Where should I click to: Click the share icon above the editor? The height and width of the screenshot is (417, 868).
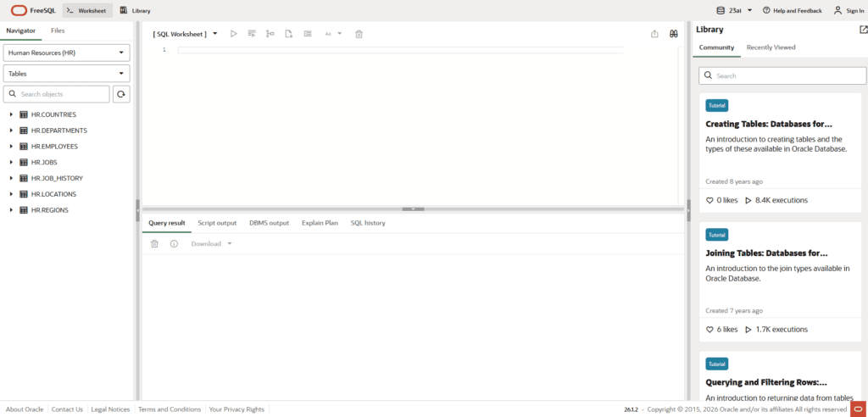click(654, 34)
